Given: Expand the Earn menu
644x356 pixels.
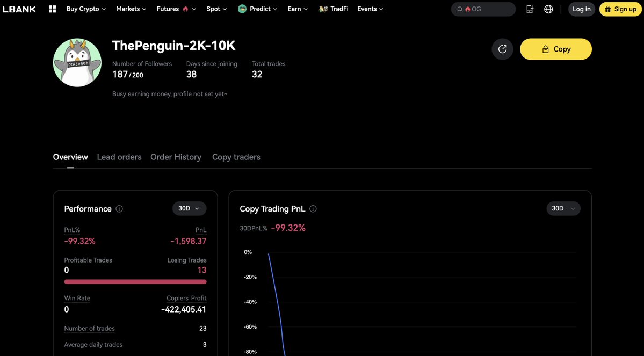Looking at the screenshot, I should coord(298,9).
